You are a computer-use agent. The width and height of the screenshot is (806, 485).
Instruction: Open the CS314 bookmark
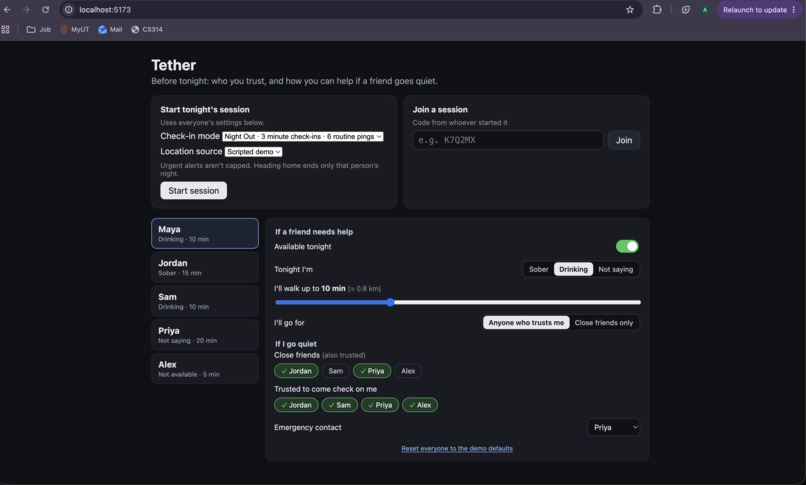click(x=147, y=30)
